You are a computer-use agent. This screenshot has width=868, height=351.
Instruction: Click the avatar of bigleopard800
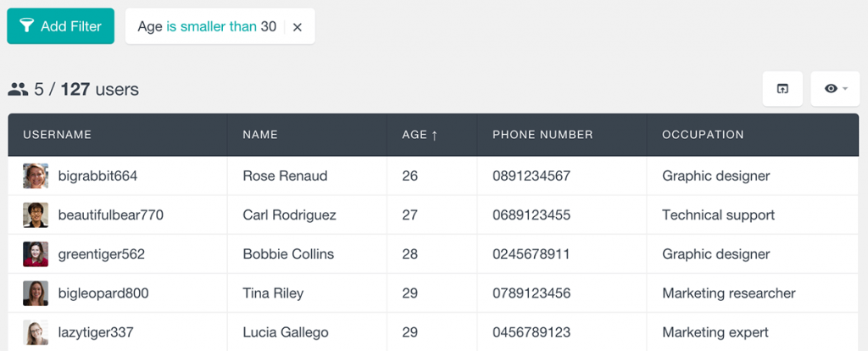tap(36, 293)
